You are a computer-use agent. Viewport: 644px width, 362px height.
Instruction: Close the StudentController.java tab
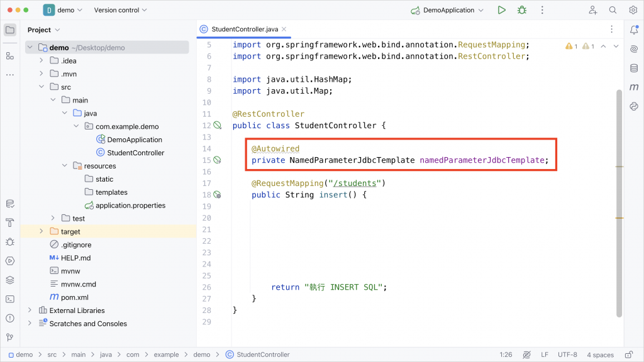click(284, 29)
